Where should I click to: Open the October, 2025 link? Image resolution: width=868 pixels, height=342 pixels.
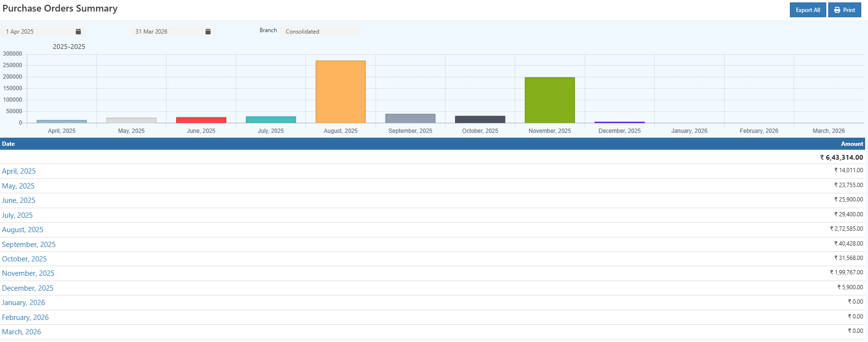coord(24,259)
